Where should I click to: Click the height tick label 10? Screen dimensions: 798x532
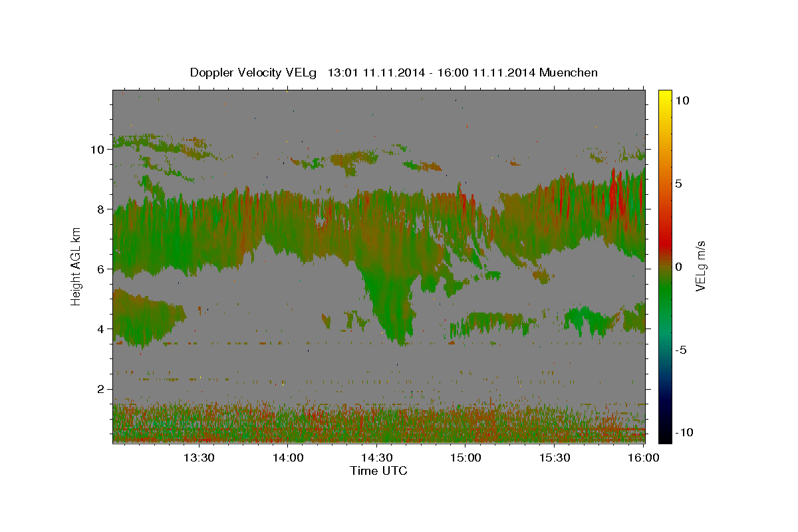pos(98,149)
